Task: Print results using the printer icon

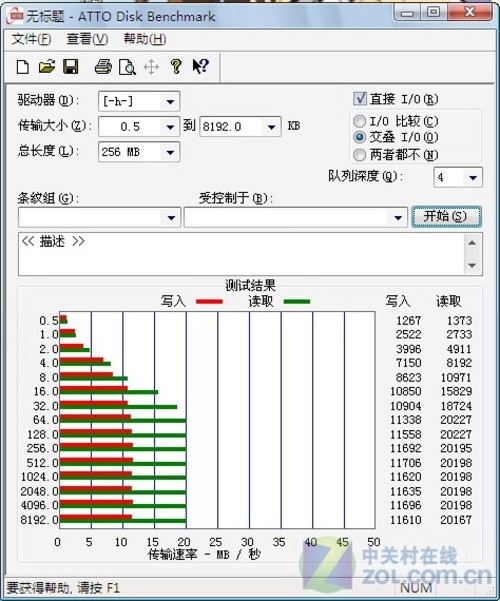Action: pos(103,67)
